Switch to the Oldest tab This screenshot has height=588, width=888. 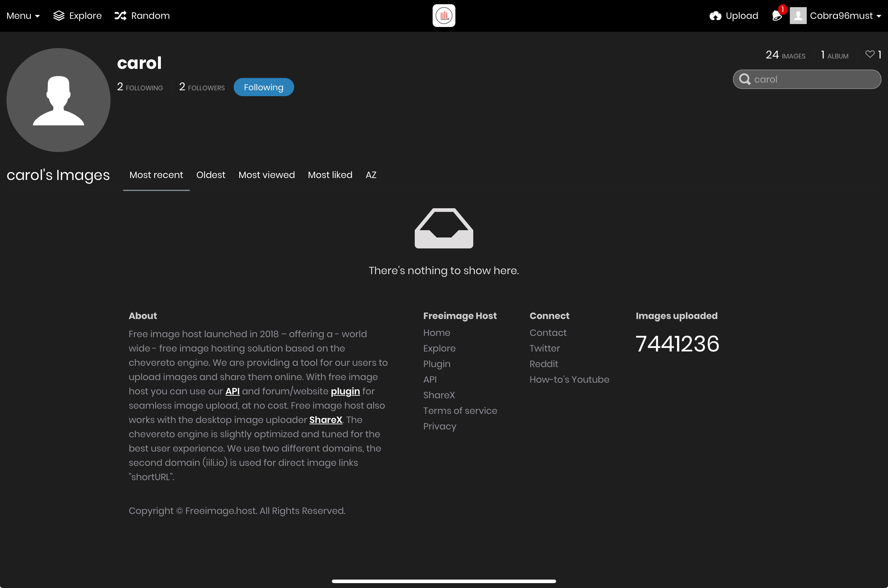pos(211,175)
